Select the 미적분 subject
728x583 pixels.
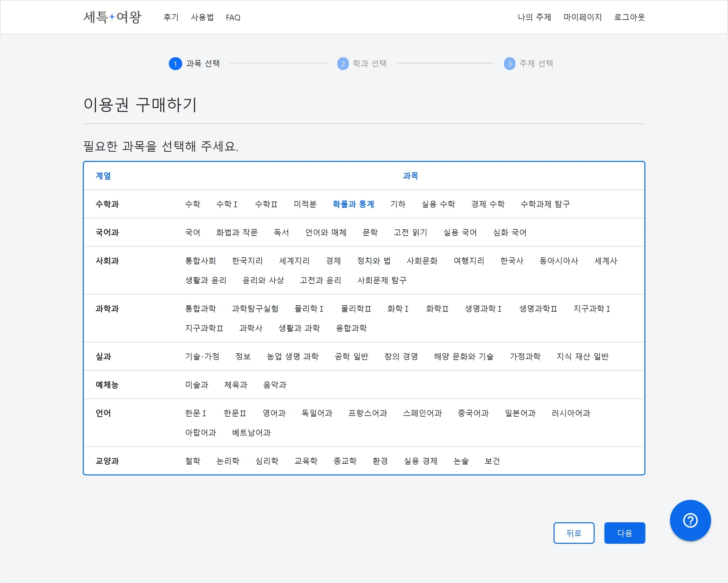(x=305, y=204)
